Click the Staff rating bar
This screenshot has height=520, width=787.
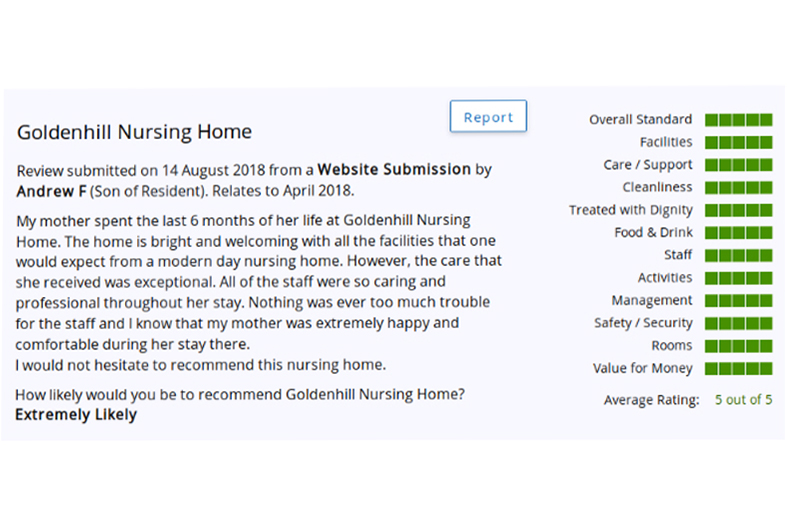click(738, 255)
